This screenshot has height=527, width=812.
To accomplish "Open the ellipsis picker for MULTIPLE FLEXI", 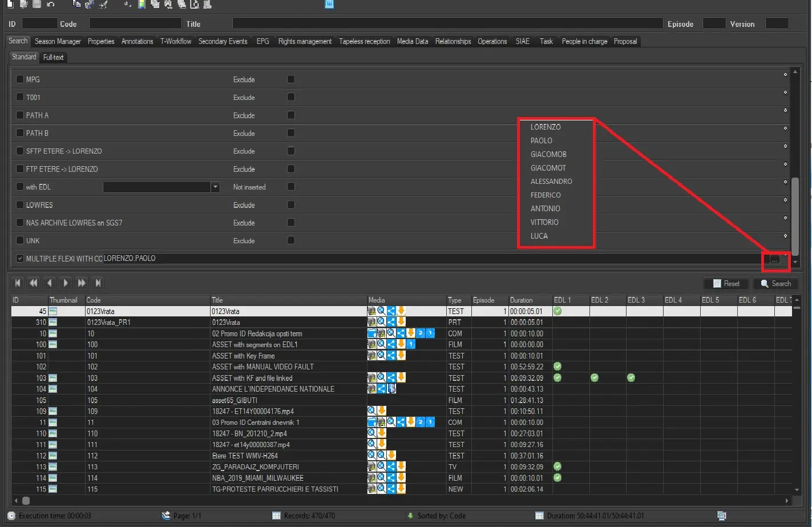I will (774, 260).
